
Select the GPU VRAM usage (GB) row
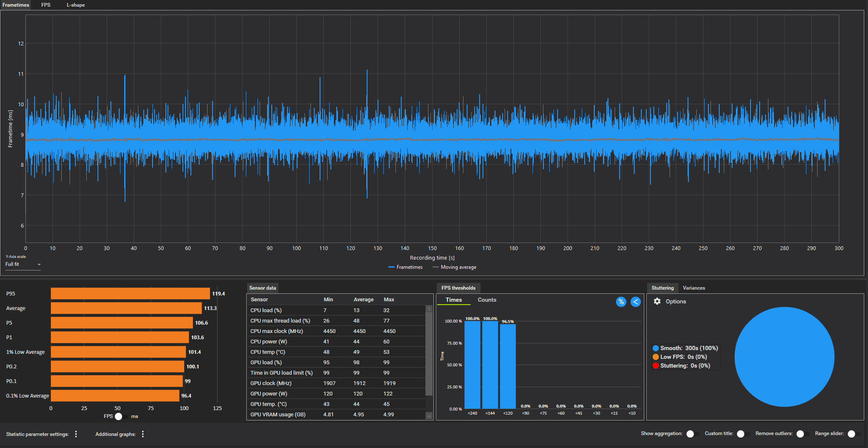coord(336,415)
